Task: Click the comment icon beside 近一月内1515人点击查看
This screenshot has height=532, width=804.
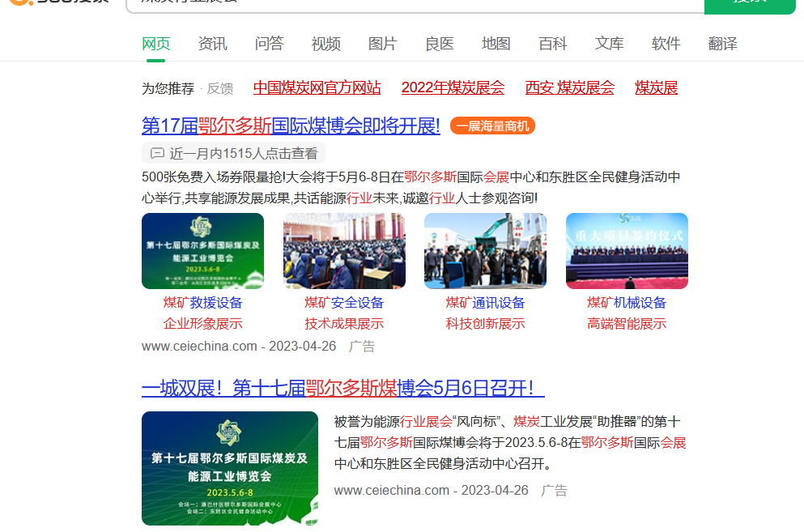Action: click(157, 153)
